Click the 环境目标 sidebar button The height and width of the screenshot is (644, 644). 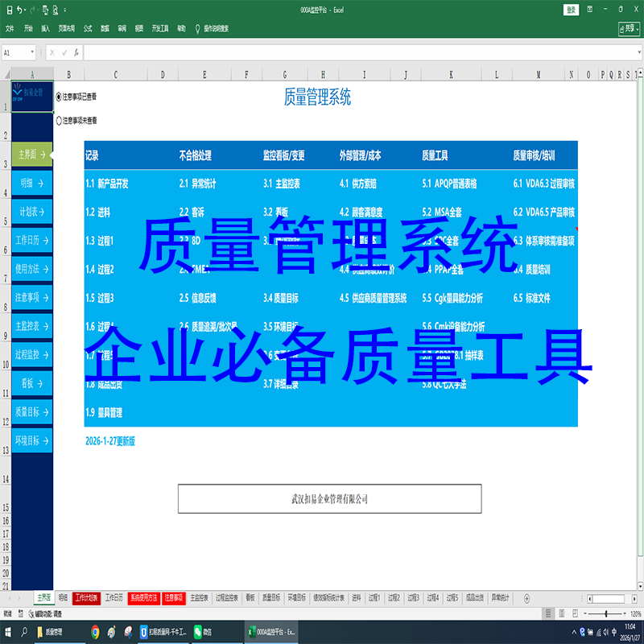pos(32,440)
